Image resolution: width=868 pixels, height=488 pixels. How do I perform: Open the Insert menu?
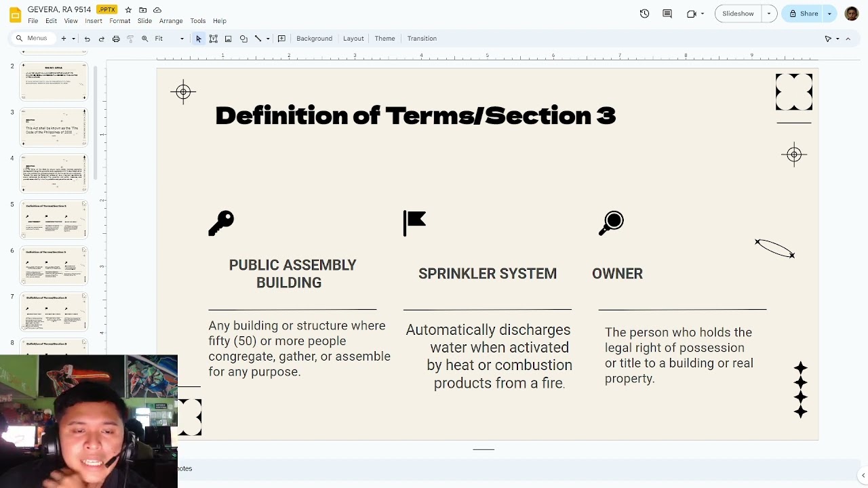tap(94, 21)
